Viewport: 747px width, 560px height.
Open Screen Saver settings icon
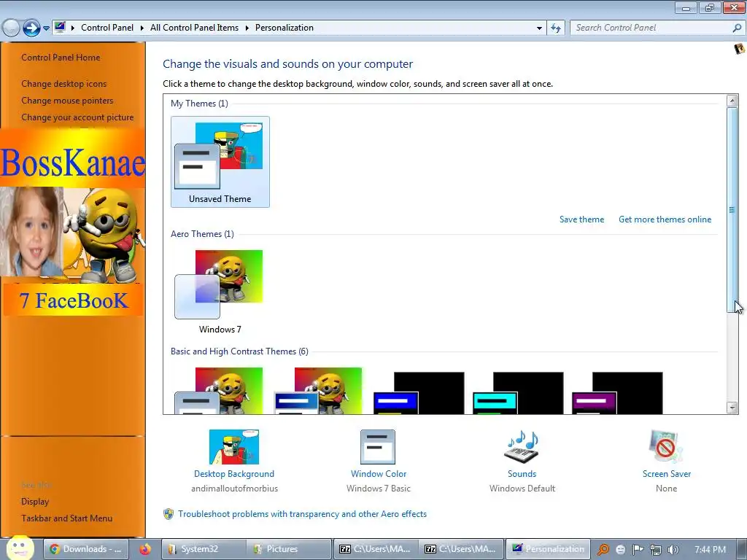click(666, 447)
